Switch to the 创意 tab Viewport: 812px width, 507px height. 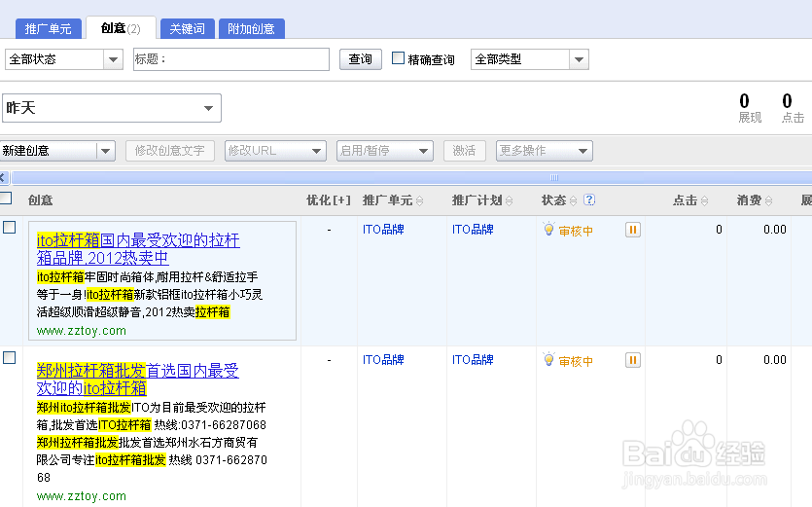tap(121, 28)
